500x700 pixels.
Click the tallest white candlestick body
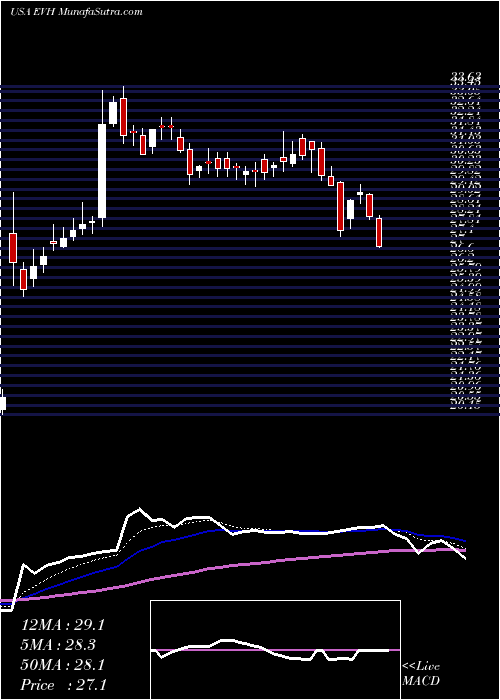[x=103, y=171]
